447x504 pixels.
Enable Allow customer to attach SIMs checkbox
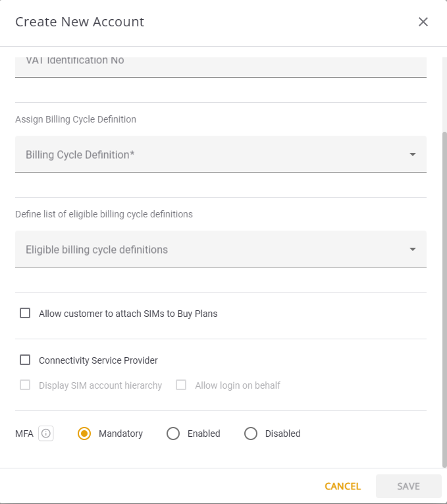[x=25, y=314]
